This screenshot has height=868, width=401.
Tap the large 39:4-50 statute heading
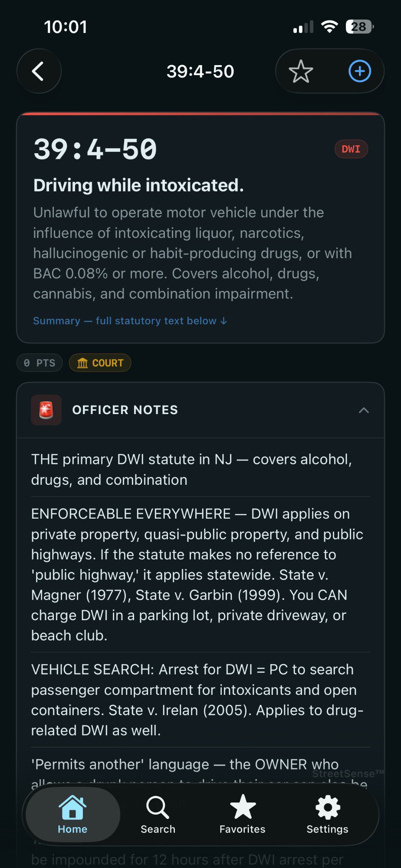coord(95,149)
